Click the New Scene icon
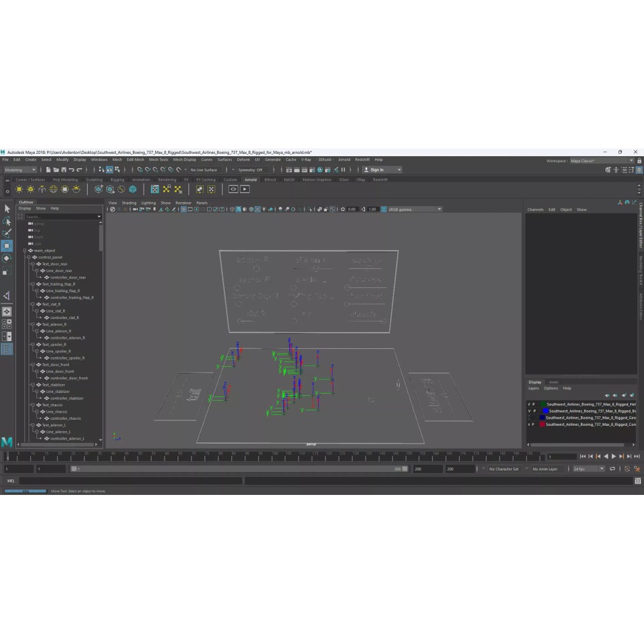Viewport: 644px width, 644px height. coord(48,169)
